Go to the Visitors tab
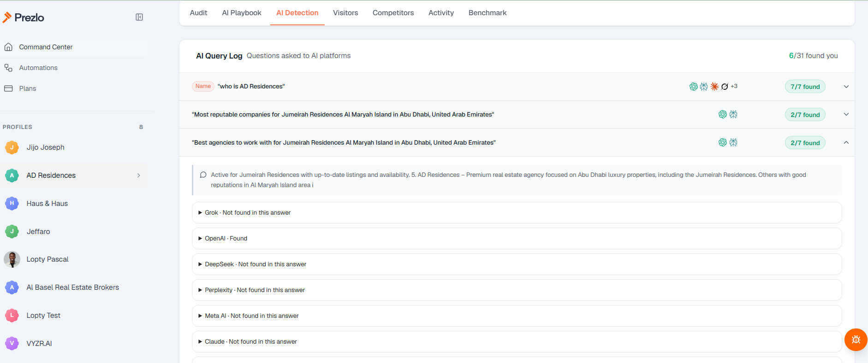 click(345, 13)
